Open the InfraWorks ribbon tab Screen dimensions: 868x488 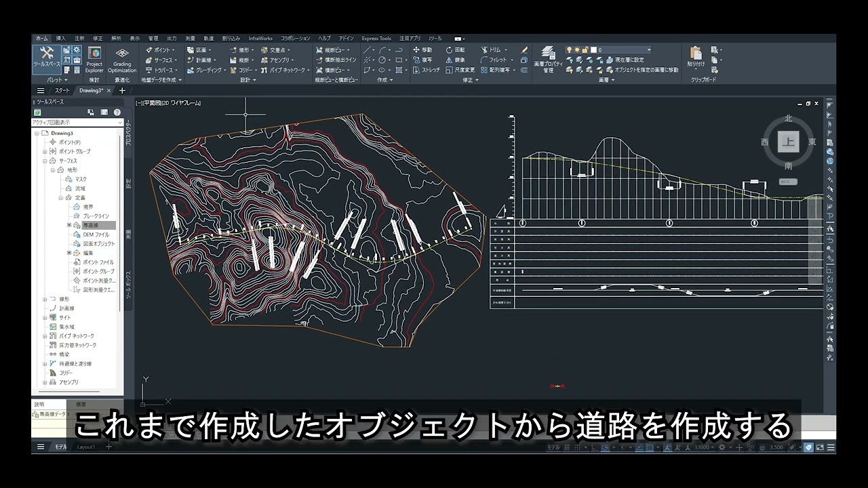point(260,39)
